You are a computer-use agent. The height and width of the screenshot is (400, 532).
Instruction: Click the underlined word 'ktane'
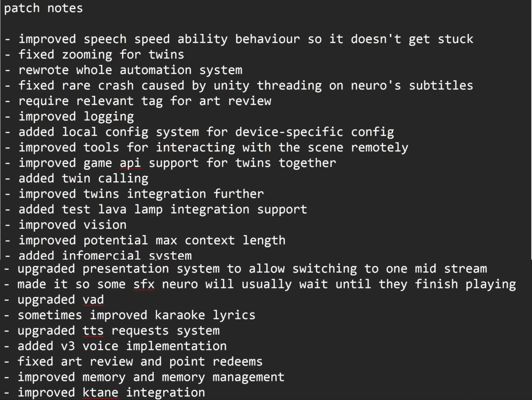pos(100,393)
